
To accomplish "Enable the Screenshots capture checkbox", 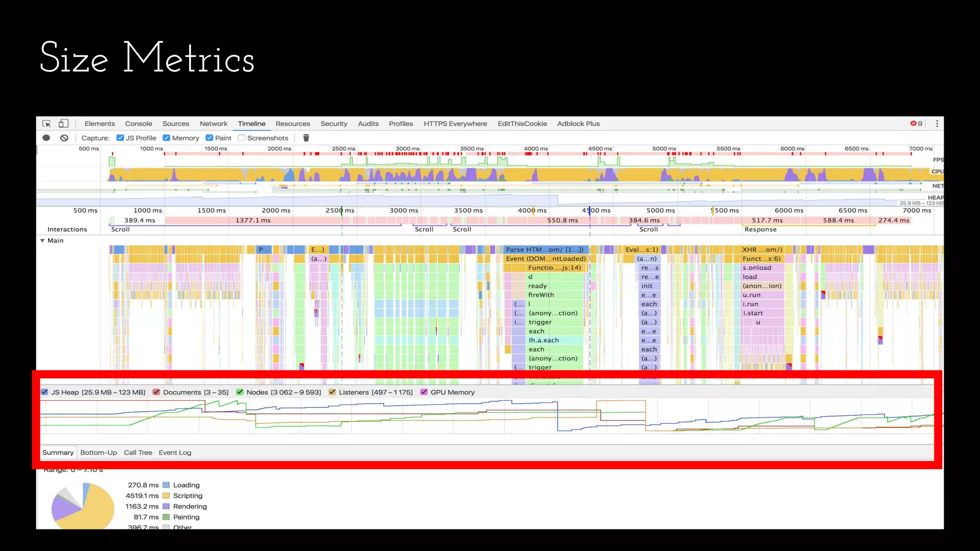I will 242,138.
